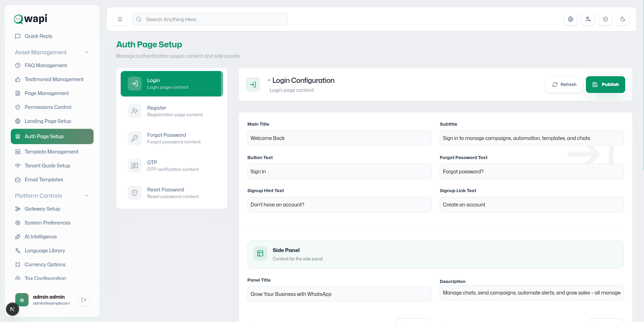Click the Publish button
Screen dimensions: 644x322
point(605,85)
